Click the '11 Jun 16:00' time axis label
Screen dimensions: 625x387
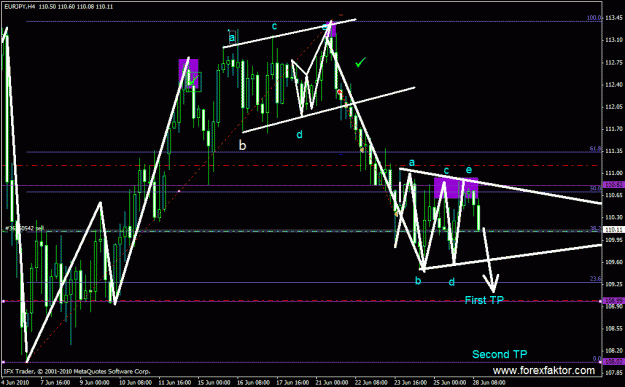(175, 383)
